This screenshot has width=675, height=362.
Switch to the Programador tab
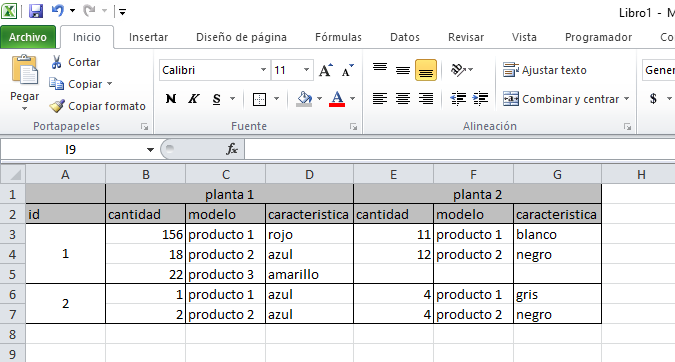598,37
